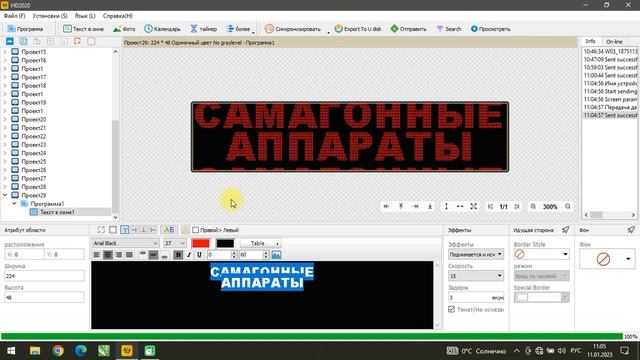Align text to the left
The width and height of the screenshot is (640, 360).
(97, 255)
